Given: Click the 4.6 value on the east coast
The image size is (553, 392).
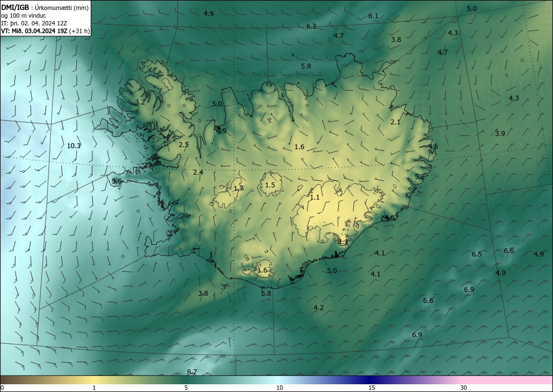Looking at the screenshot, I should (x=434, y=147).
